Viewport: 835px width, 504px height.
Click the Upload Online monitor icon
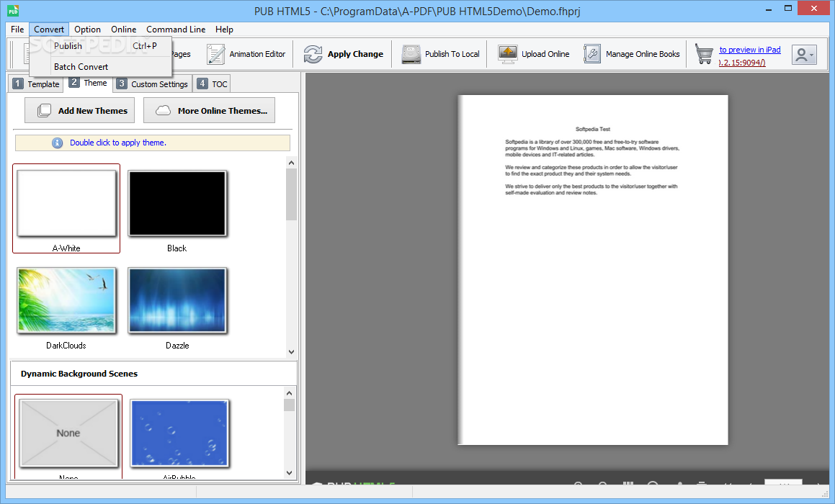coord(507,54)
